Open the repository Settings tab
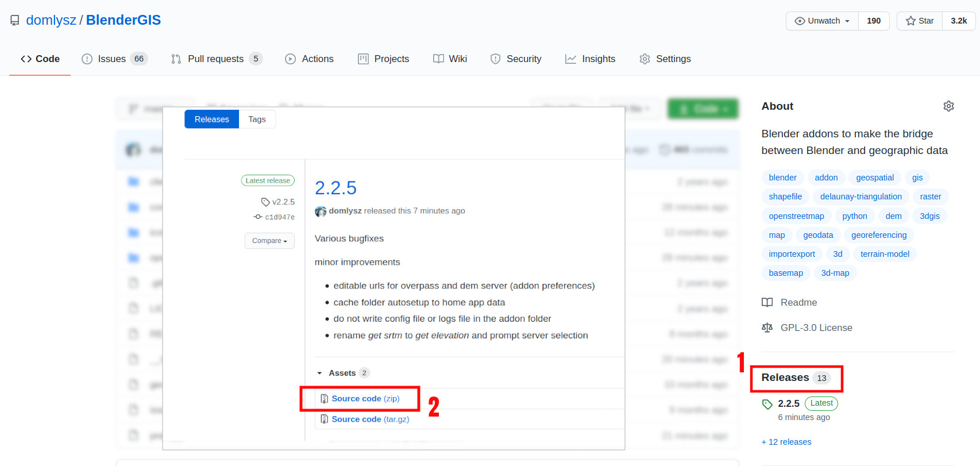980x466 pixels. point(665,59)
